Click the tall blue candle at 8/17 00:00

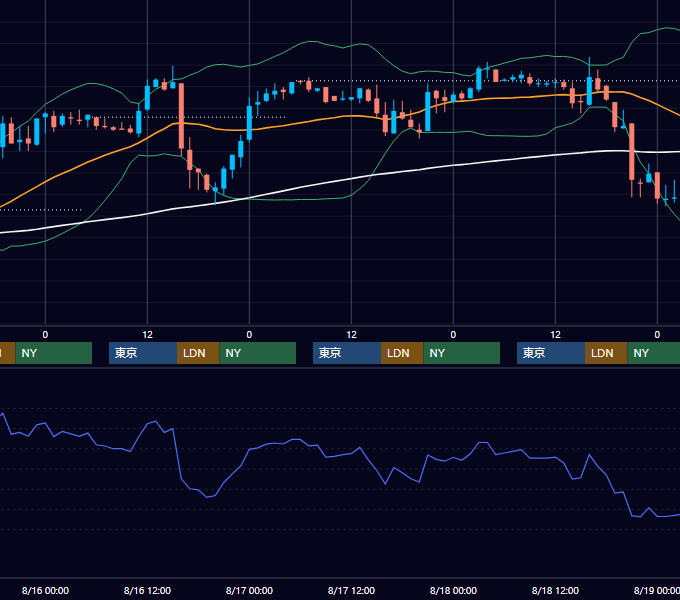249,123
